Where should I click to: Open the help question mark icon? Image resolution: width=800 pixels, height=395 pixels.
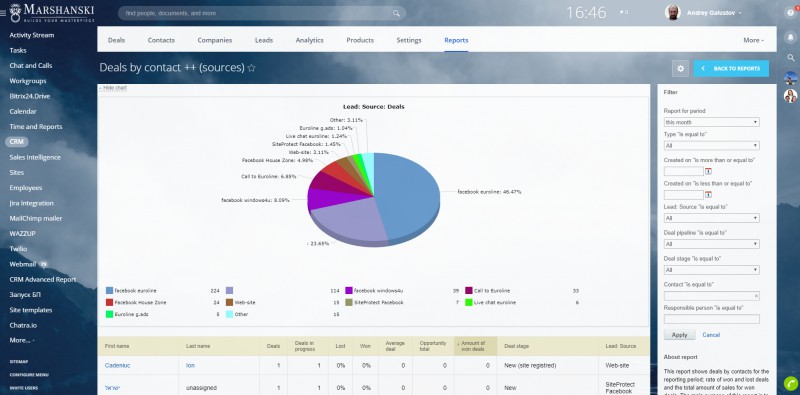point(791,13)
